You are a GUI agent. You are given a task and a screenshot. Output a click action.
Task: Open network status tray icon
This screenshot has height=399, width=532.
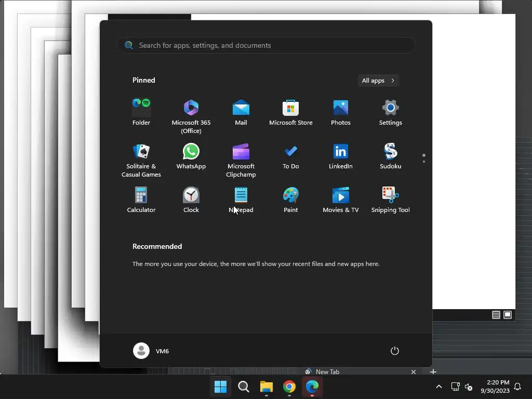(455, 387)
